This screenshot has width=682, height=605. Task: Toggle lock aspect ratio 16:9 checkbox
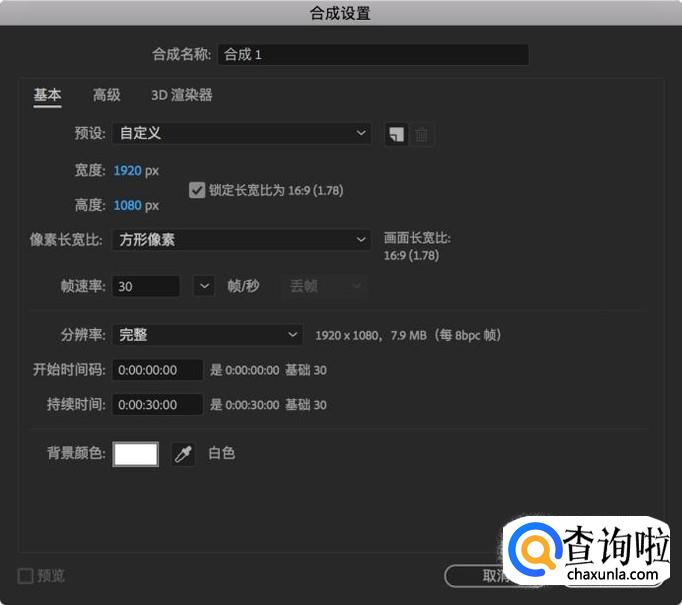tap(197, 191)
